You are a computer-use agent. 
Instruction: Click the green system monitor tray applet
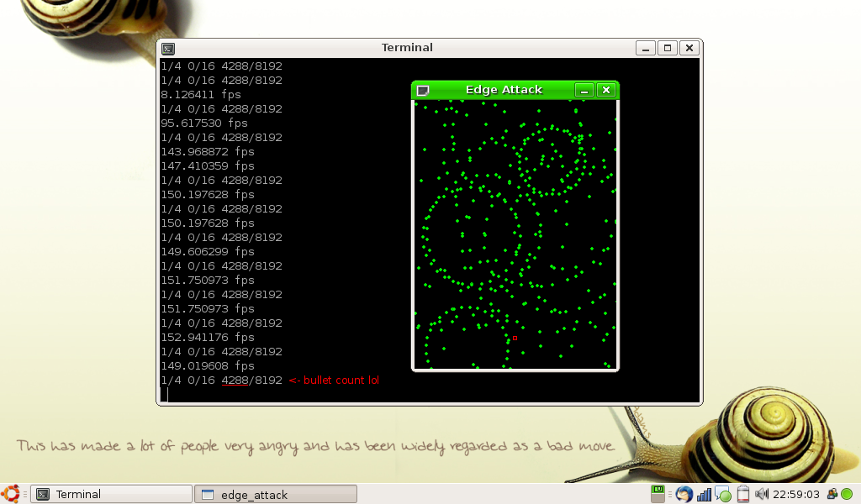tap(659, 493)
